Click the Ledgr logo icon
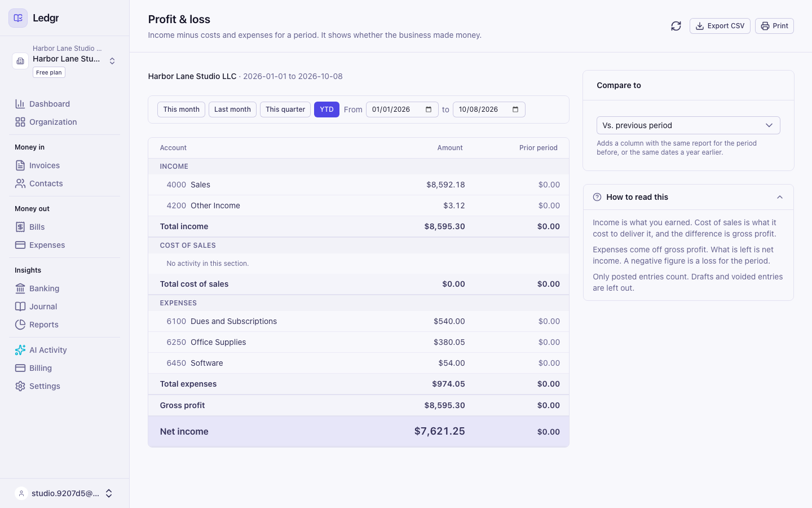The width and height of the screenshot is (812, 508). click(18, 18)
